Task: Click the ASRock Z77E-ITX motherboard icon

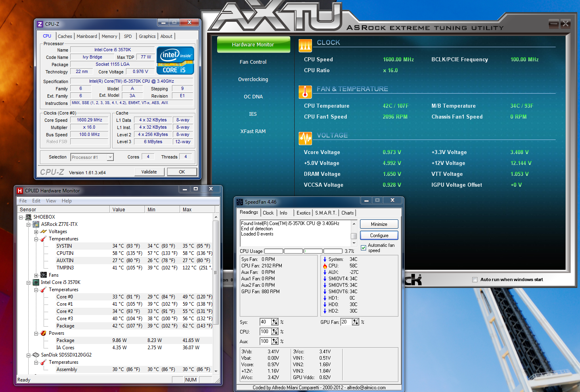Action: 36,224
